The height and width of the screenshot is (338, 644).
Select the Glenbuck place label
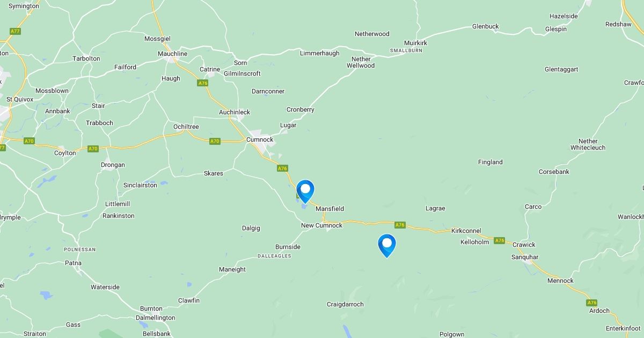point(486,26)
